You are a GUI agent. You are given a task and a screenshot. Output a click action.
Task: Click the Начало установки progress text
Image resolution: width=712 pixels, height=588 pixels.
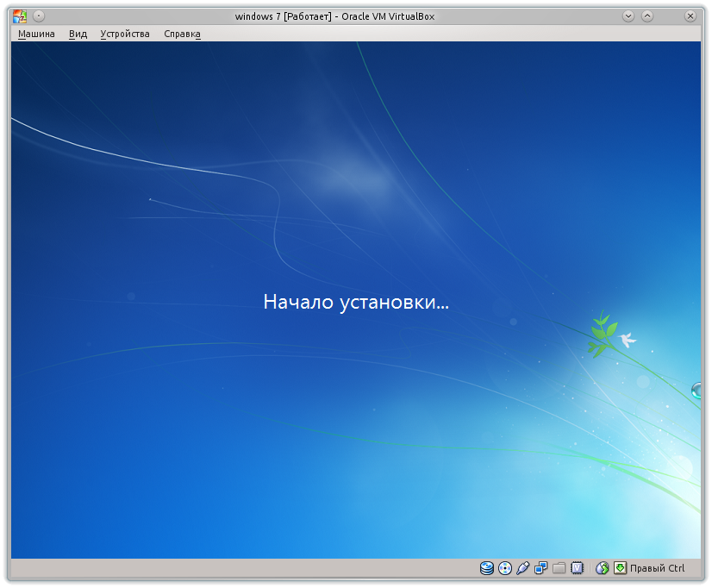click(356, 302)
